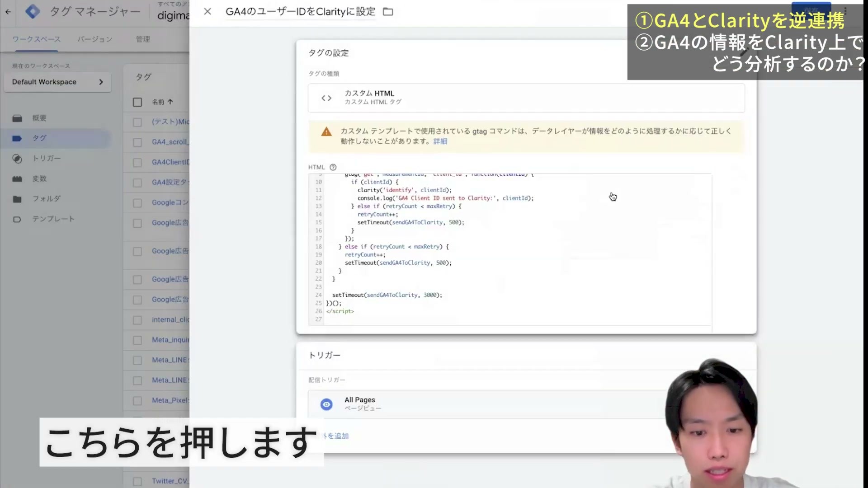
Task: Click the Tag Manager diamond logo
Action: [x=33, y=11]
